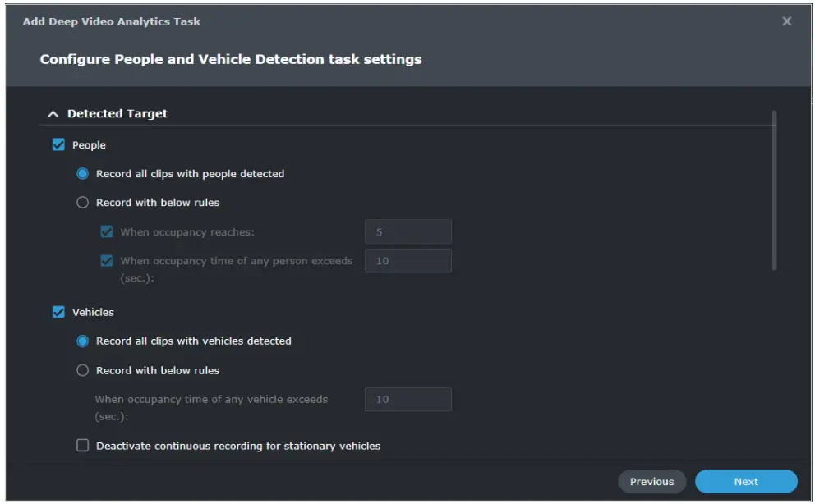Click the vehicle occupancy time input field

pyautogui.click(x=407, y=400)
